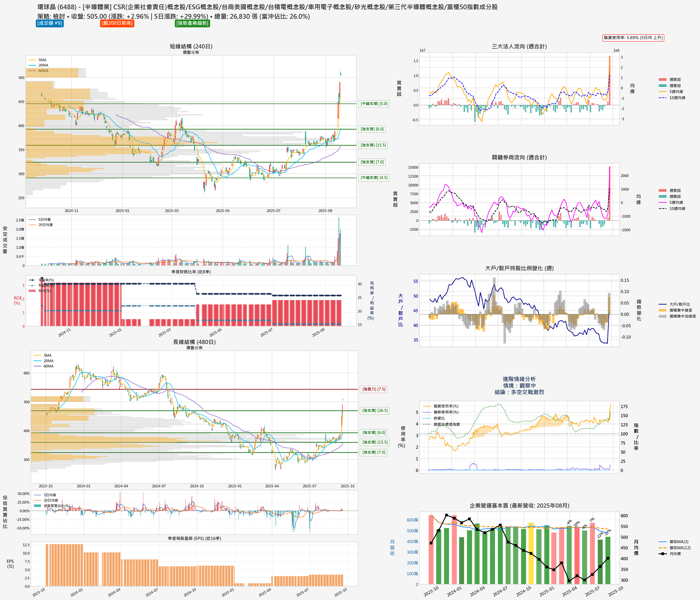Click the 20日均量 legend entry in volume chart
This screenshot has height=600, width=700.
45,225
